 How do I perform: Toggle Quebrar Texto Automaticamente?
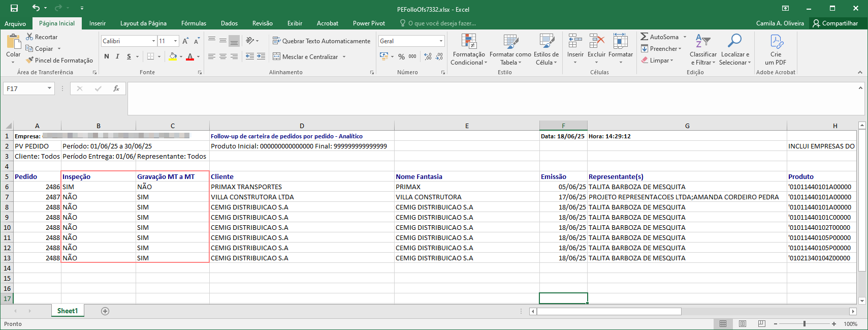(x=322, y=41)
